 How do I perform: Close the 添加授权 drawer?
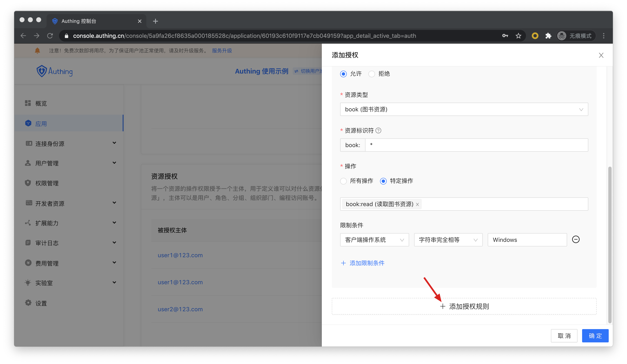coord(601,55)
